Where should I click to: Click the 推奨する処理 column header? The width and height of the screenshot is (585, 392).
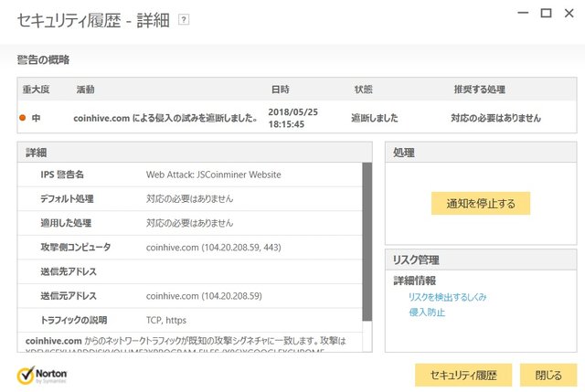[x=479, y=90]
